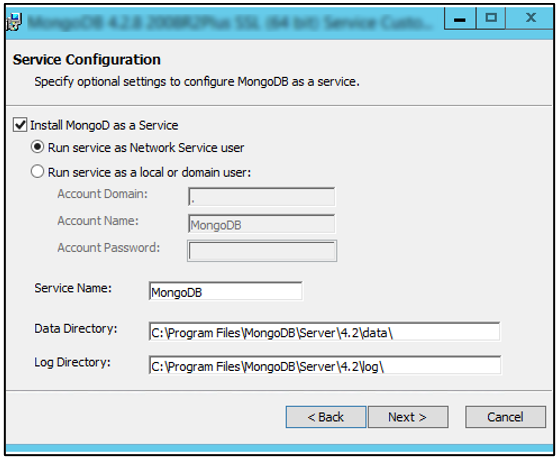The width and height of the screenshot is (560, 460).
Task: Click inside the Log Directory path field
Action: coord(325,365)
